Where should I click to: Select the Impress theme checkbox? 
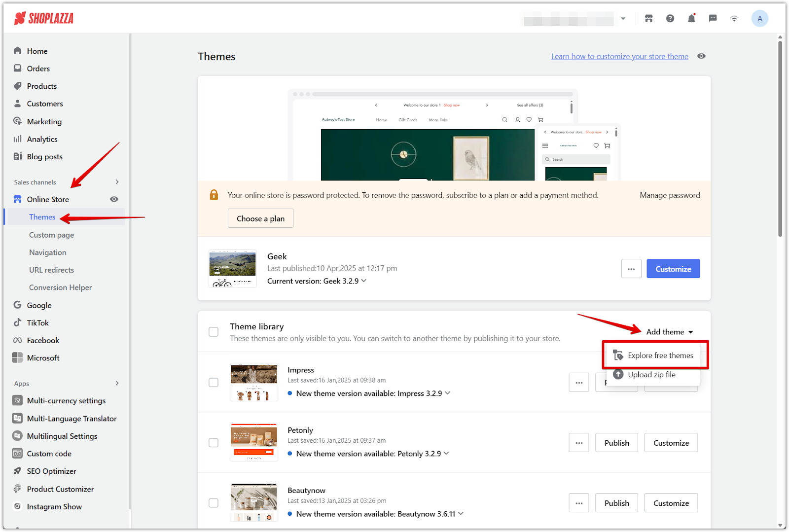pyautogui.click(x=214, y=383)
